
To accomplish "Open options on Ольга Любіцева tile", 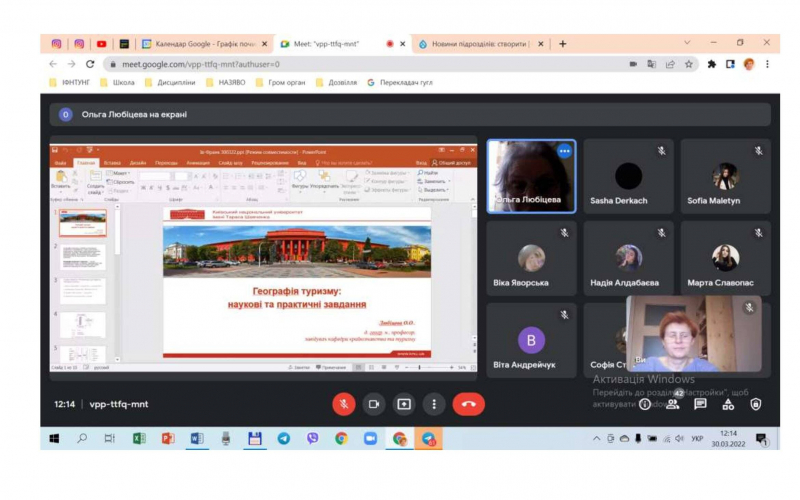I will [x=564, y=151].
